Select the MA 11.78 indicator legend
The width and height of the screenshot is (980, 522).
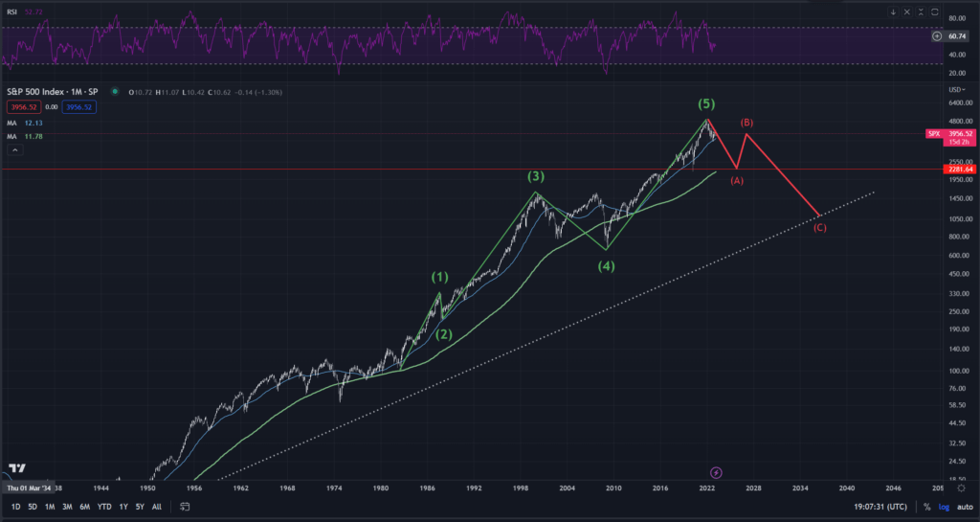[x=25, y=136]
